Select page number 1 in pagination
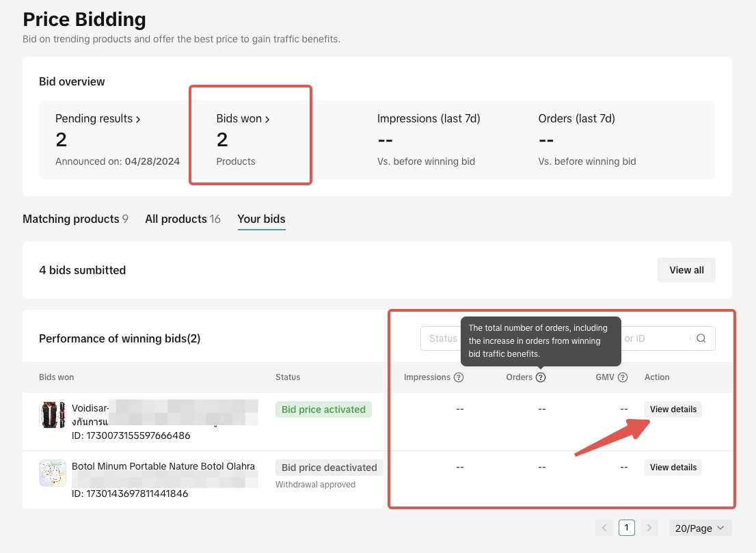 coord(627,528)
